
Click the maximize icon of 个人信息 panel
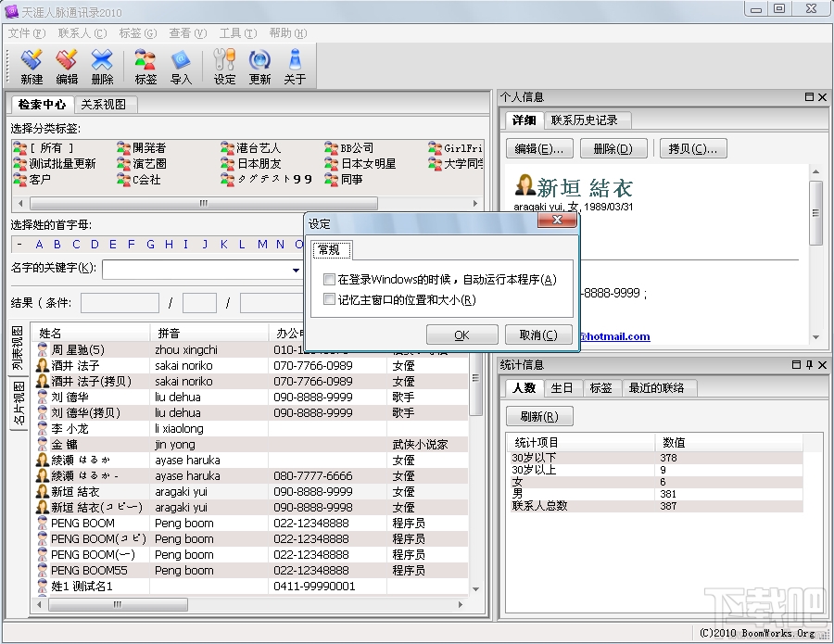tap(809, 96)
